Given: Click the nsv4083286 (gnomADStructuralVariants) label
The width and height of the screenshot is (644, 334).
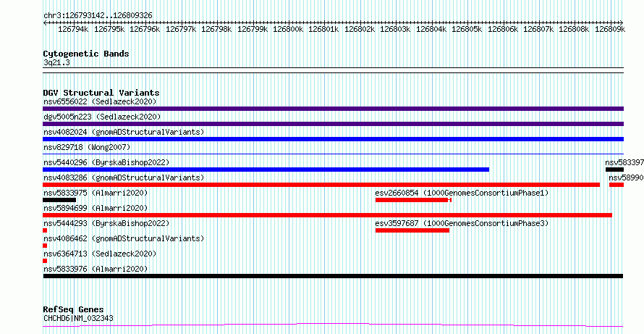Looking at the screenshot, I should 124,178.
